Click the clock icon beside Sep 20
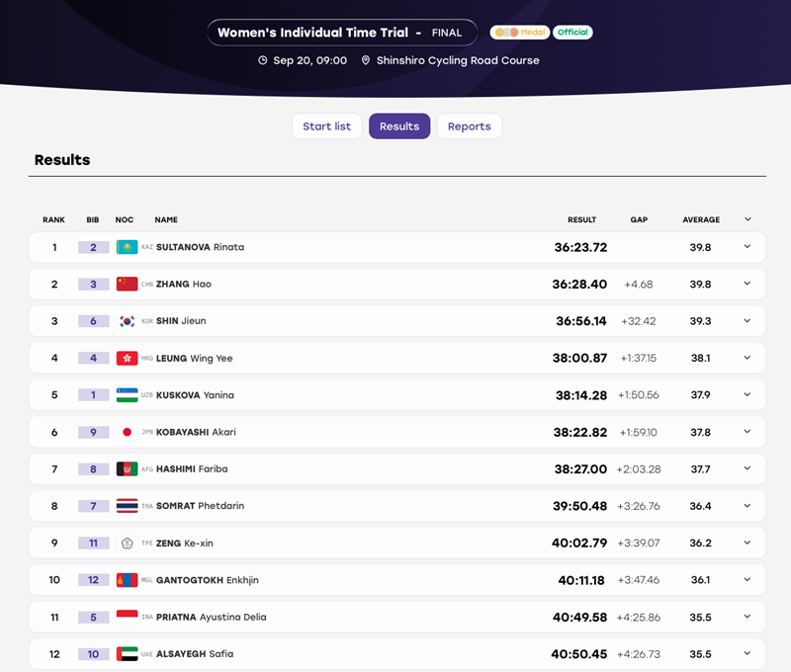Screen dimensions: 791x672 [262, 60]
